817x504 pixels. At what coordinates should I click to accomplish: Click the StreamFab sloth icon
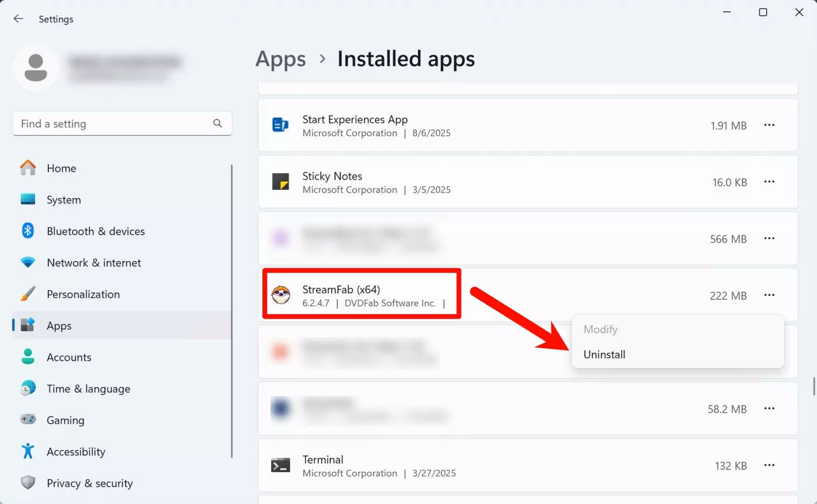point(281,295)
